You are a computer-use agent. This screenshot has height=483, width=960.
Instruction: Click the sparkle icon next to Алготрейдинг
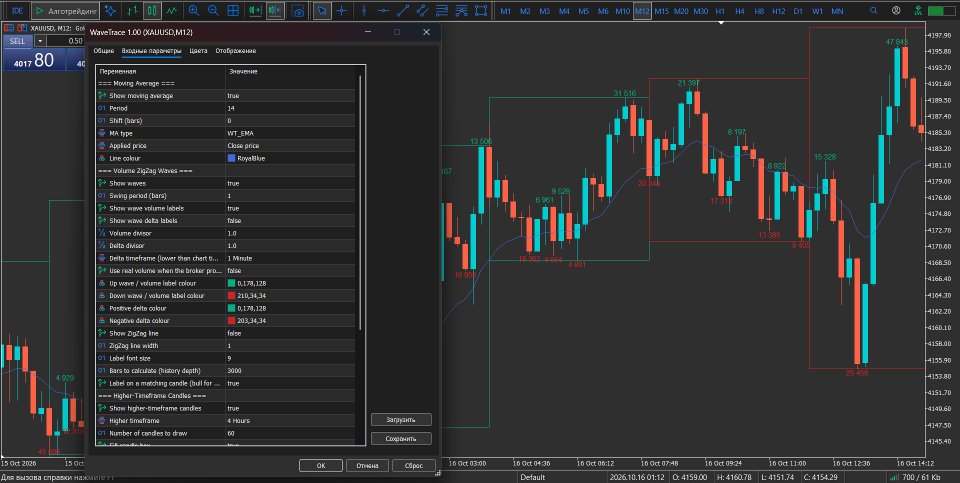(110, 10)
